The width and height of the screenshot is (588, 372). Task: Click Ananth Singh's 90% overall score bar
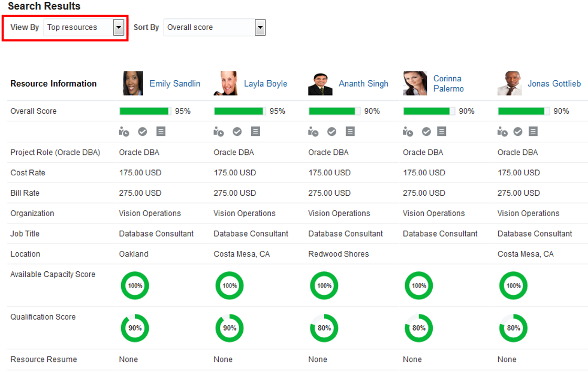(335, 111)
